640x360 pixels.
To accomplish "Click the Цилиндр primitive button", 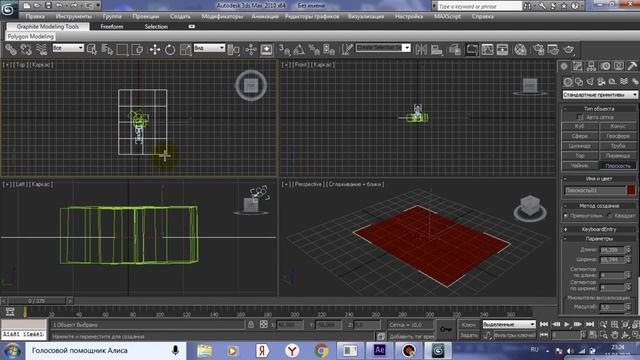I will 580,146.
